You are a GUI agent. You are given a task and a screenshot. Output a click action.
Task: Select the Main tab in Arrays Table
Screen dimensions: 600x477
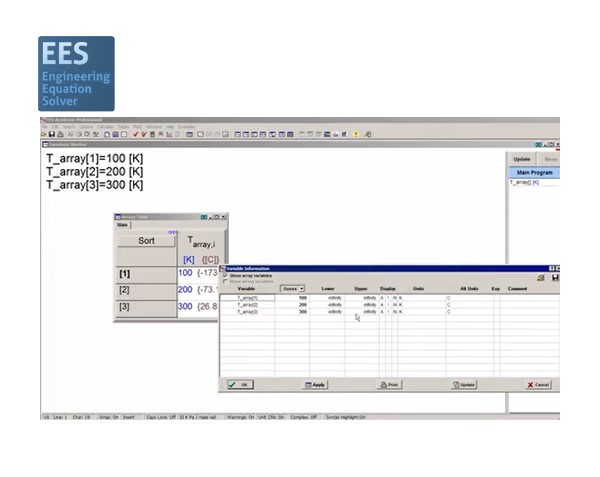click(122, 225)
